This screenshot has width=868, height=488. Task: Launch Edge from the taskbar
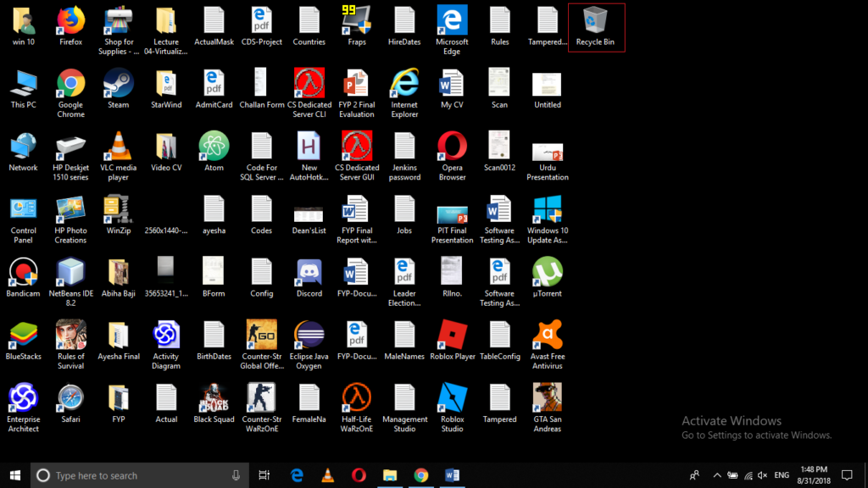pyautogui.click(x=297, y=475)
